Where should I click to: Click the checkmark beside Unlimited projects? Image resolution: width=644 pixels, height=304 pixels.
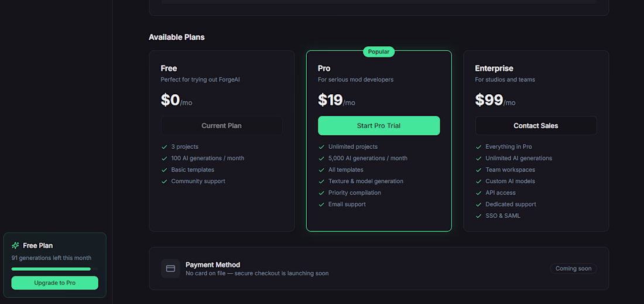(321, 146)
